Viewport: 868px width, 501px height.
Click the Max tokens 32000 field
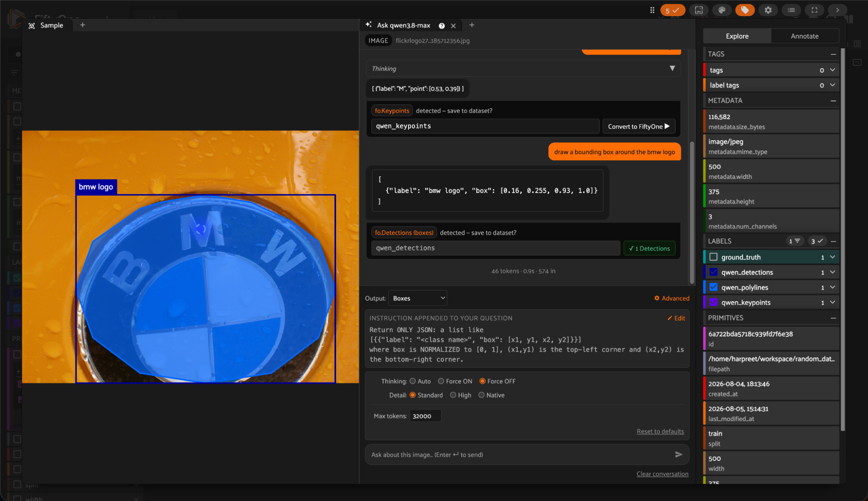click(x=425, y=416)
